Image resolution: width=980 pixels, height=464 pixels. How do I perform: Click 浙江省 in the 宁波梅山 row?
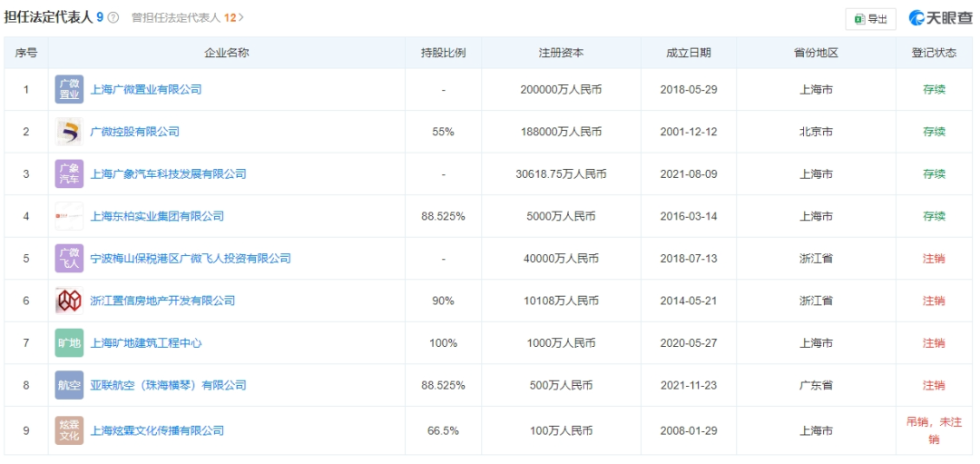coord(816,258)
